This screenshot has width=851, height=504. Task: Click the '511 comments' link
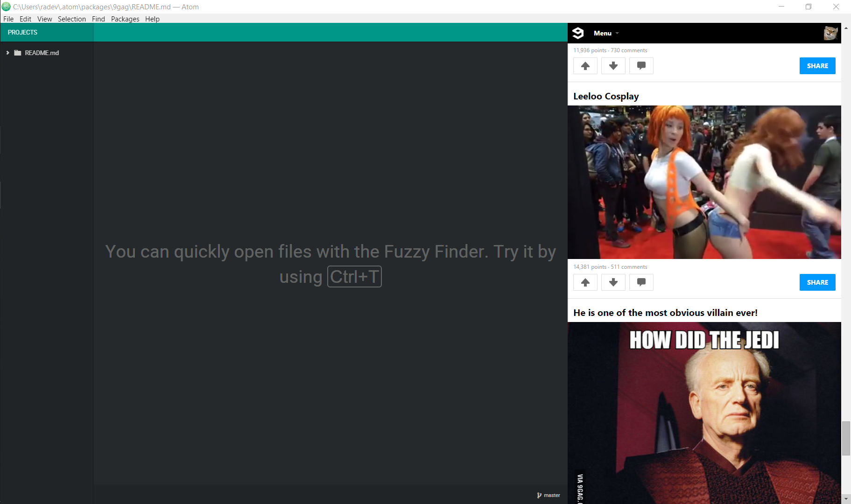(629, 267)
